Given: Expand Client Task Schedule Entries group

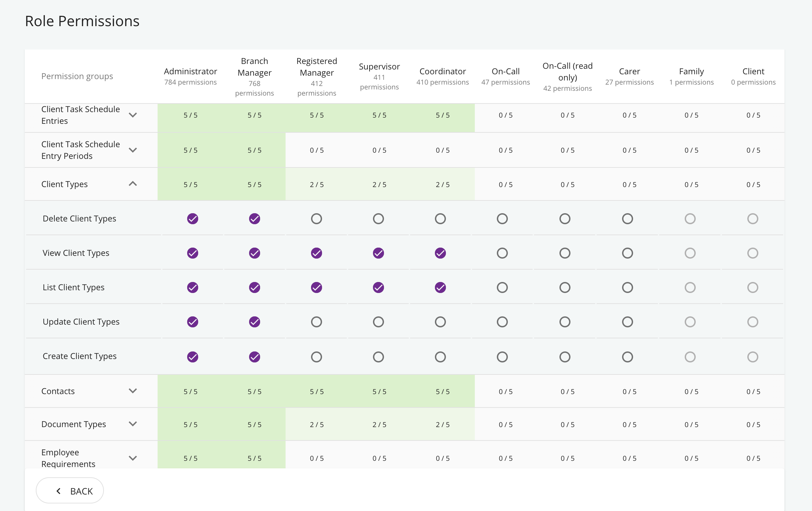Looking at the screenshot, I should [x=133, y=115].
